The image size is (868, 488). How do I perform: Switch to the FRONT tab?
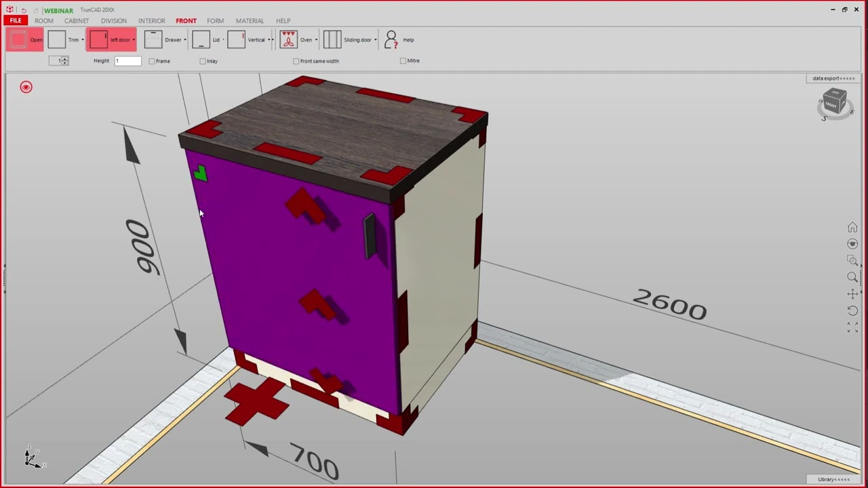(x=186, y=21)
